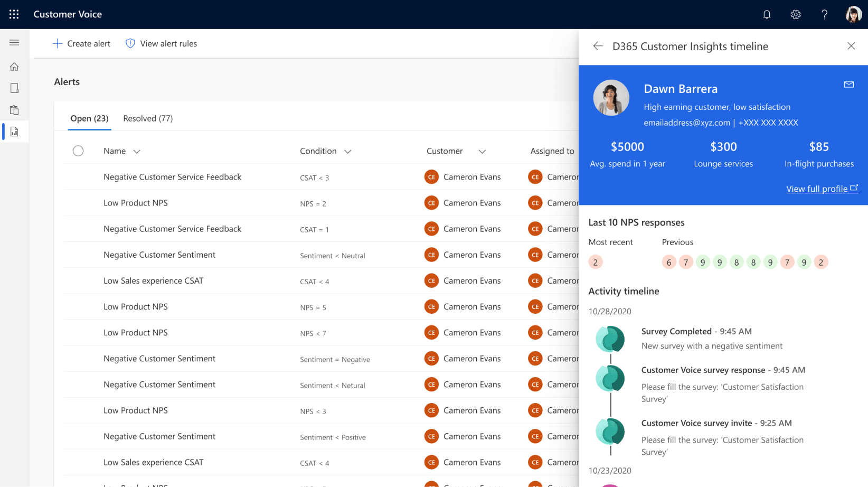Click the shield icon for alert rules
Image resolution: width=868 pixels, height=487 pixels.
tap(130, 43)
